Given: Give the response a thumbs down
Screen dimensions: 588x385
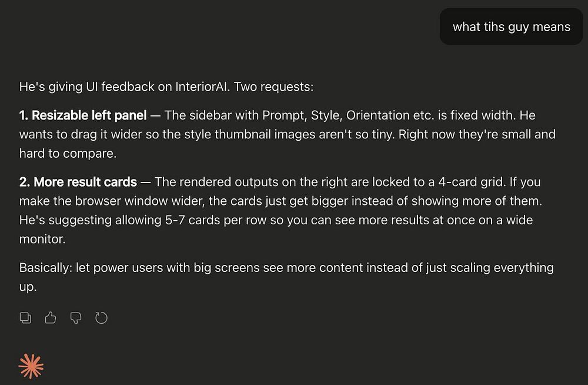Looking at the screenshot, I should 76,318.
